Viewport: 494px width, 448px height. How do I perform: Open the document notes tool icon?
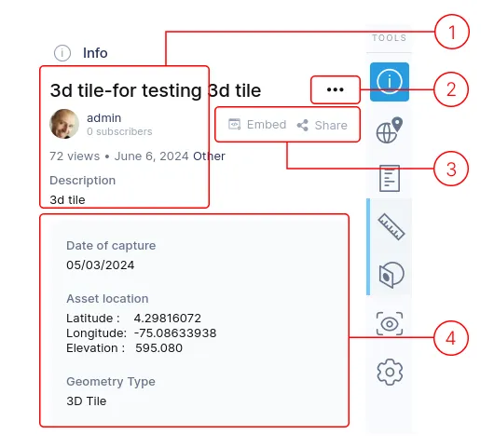point(390,178)
